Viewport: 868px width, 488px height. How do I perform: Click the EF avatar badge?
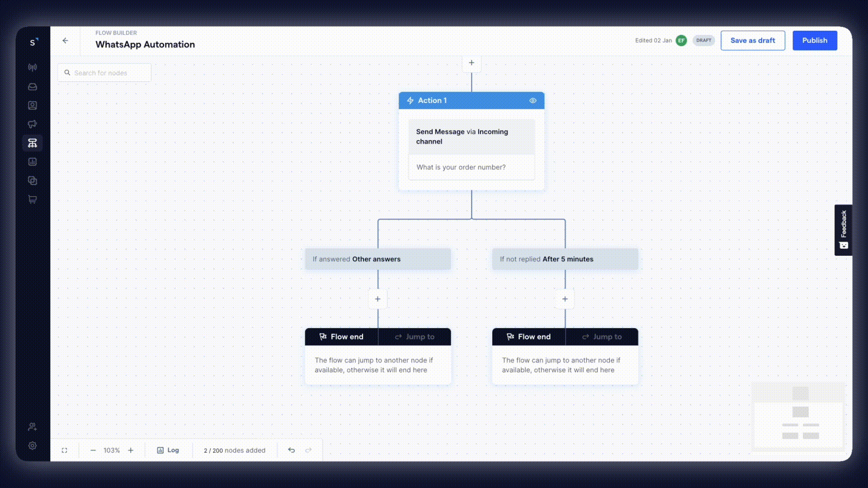tap(681, 40)
